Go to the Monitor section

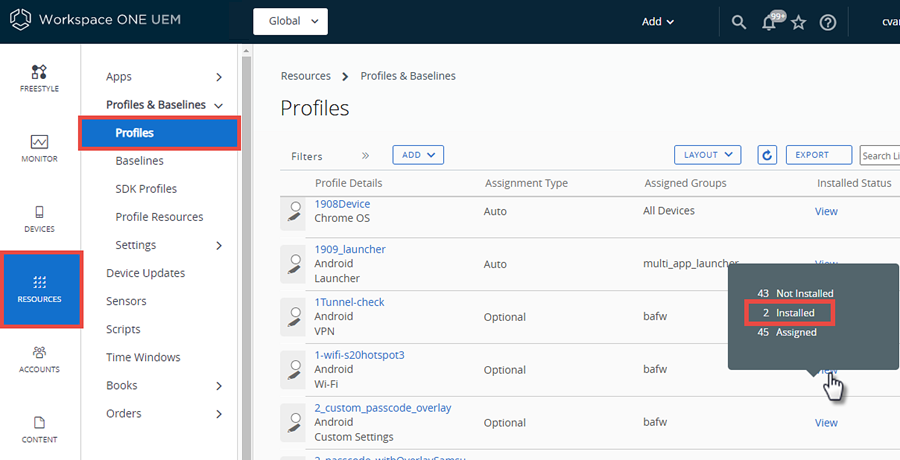[x=39, y=148]
